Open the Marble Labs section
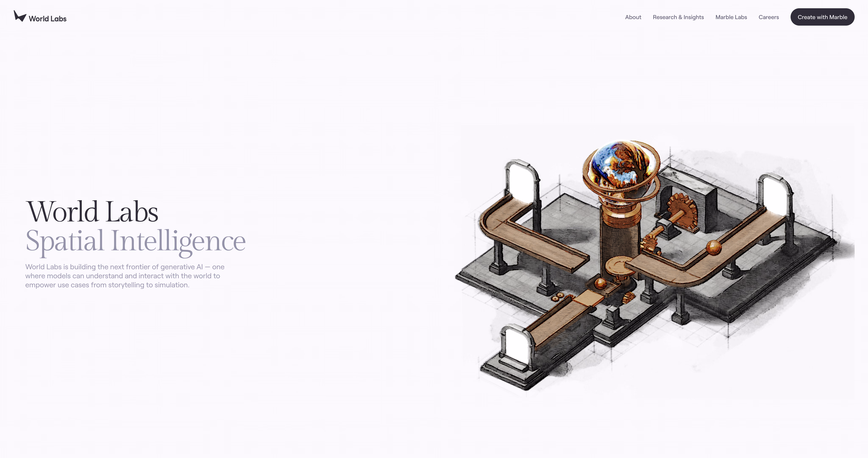This screenshot has height=458, width=868. pos(731,17)
